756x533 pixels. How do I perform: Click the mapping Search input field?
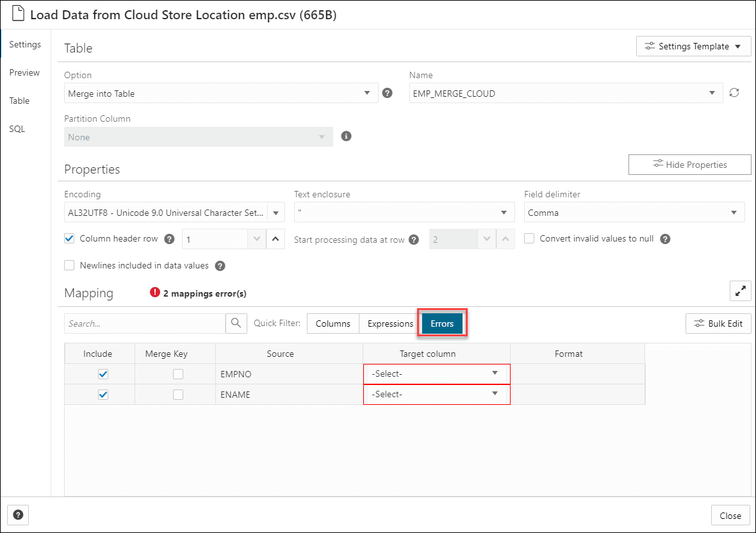click(145, 324)
